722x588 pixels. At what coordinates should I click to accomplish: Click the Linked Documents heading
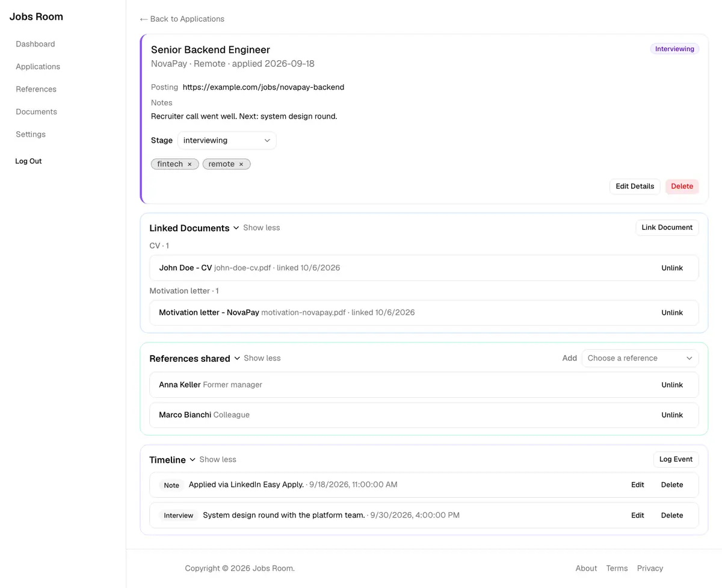[190, 228]
